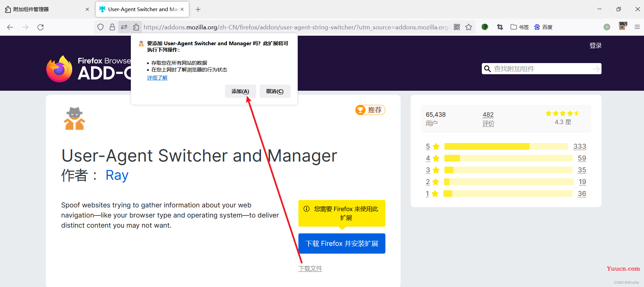The width and height of the screenshot is (644, 287).
Task: Open 5 star reviews link
Action: 433,146
